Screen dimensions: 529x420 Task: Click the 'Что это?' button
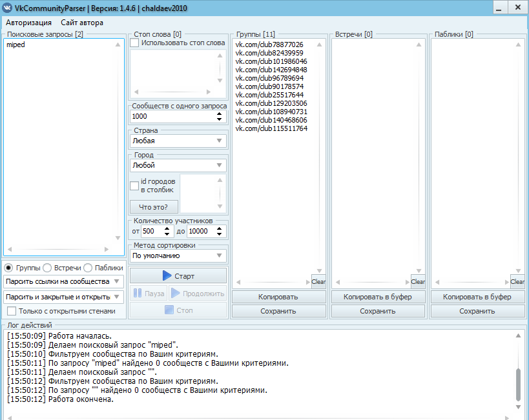[x=154, y=207]
